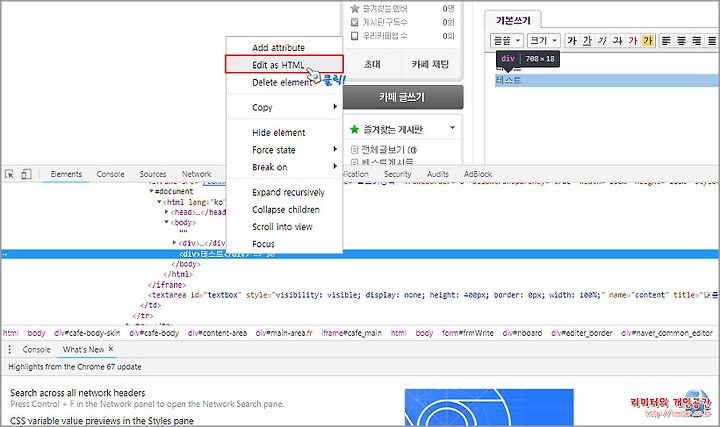Open the 글꼴 font dropdown
The width and height of the screenshot is (720, 427).
(x=506, y=40)
